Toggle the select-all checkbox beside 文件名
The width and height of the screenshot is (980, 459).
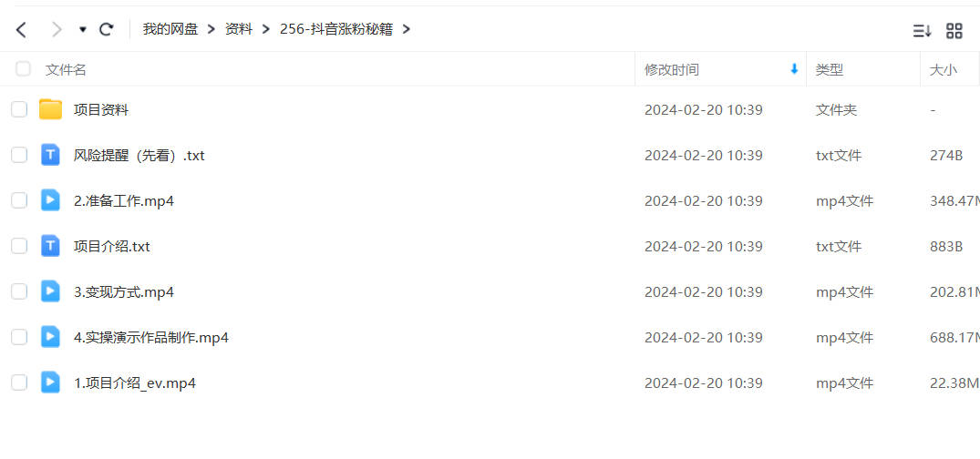point(23,68)
